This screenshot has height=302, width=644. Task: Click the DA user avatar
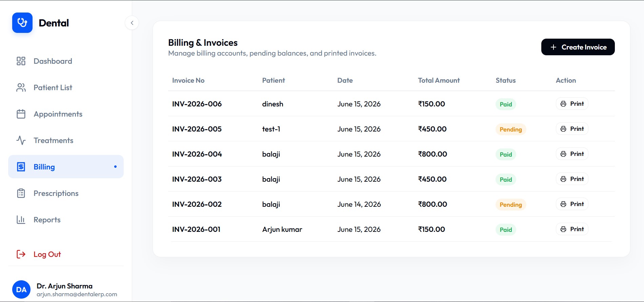(21, 289)
